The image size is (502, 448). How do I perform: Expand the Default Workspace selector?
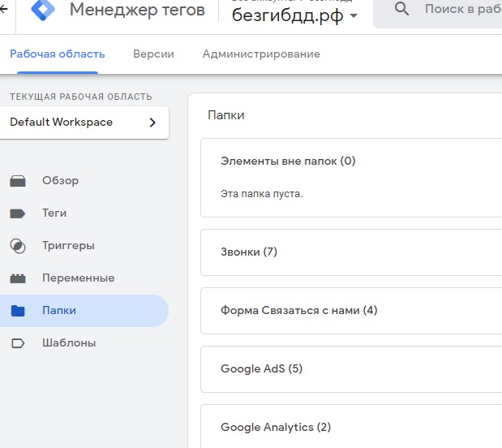coord(84,123)
